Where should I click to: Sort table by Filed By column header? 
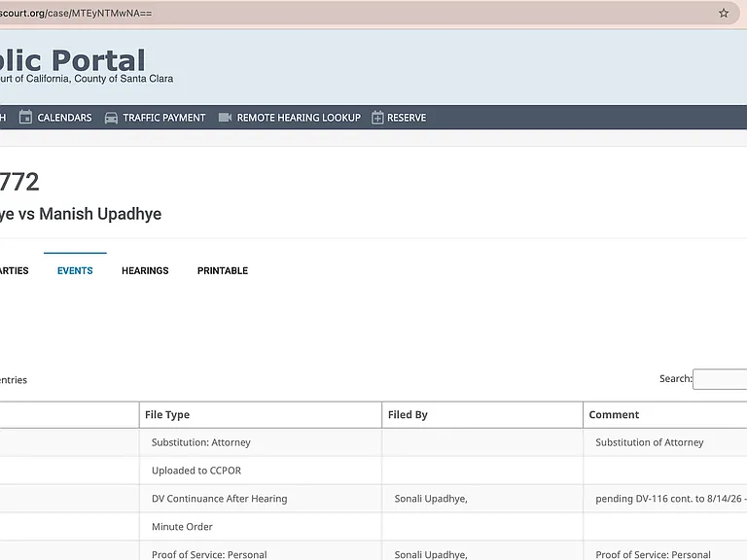(x=482, y=415)
